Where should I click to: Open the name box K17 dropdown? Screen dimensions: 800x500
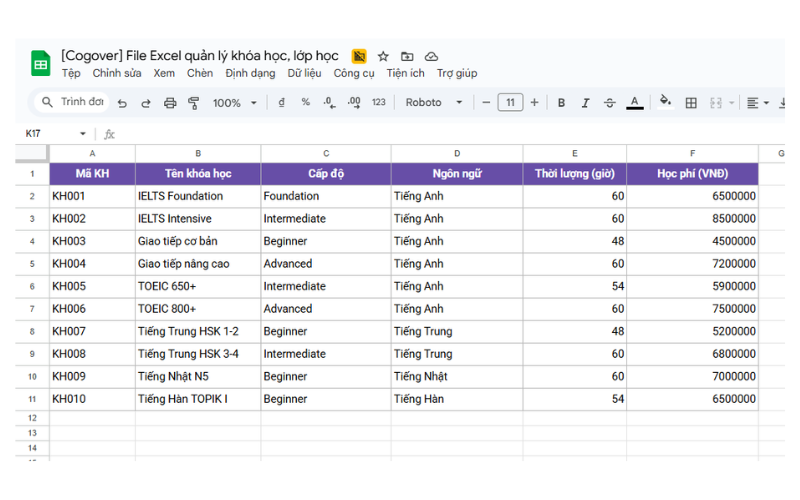pos(83,133)
